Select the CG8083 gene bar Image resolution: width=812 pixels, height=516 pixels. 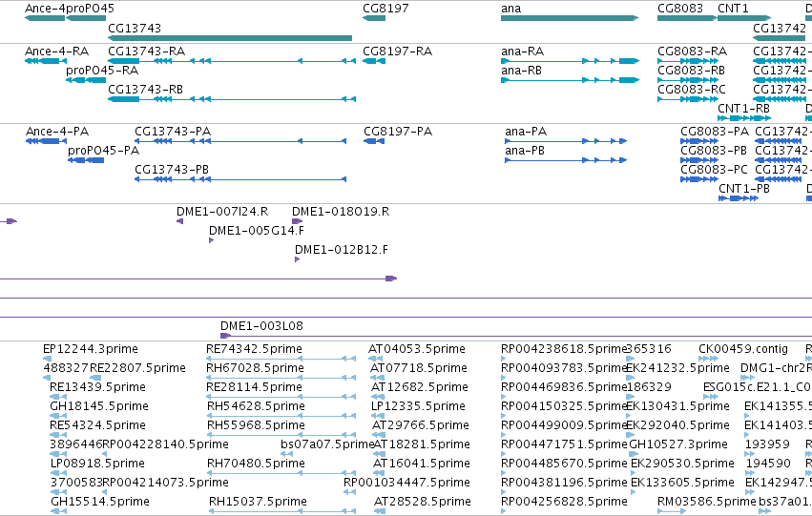[x=687, y=18]
